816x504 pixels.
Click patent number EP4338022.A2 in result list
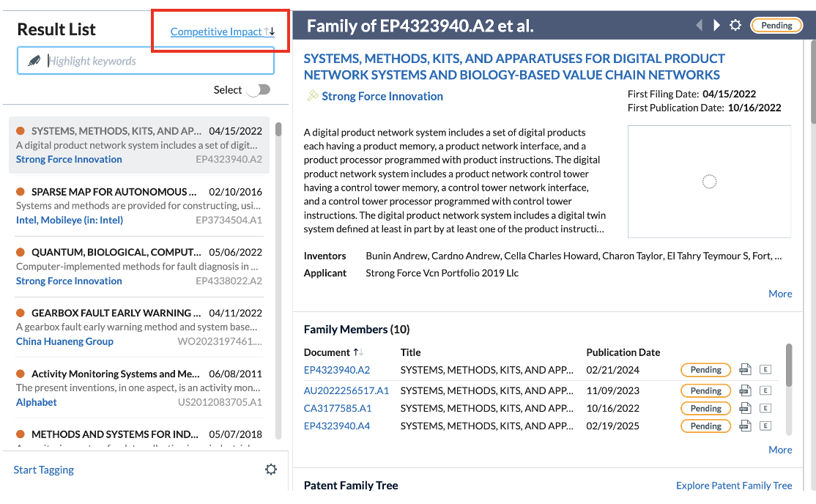[229, 281]
